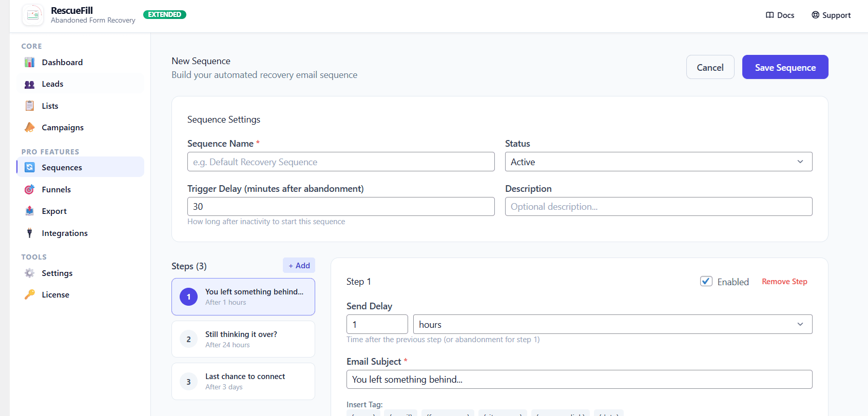Focus the Sequence Name input field

tap(341, 162)
